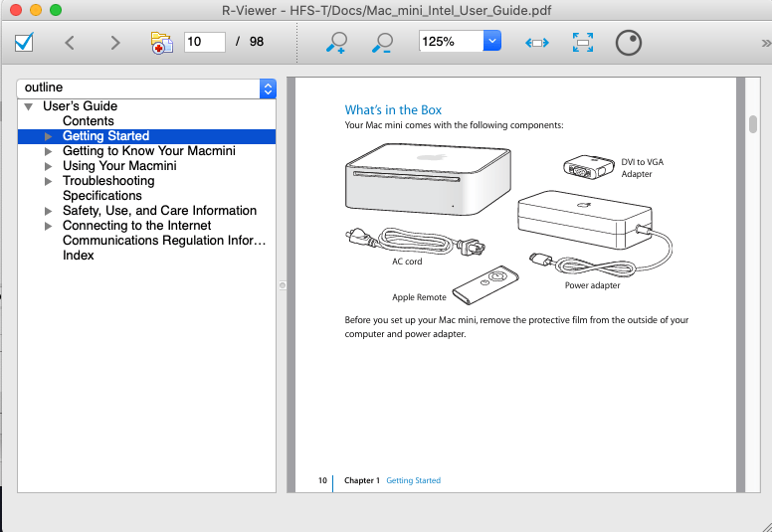Select Connecting to the Internet entry
The image size is (772, 532).
coord(136,226)
